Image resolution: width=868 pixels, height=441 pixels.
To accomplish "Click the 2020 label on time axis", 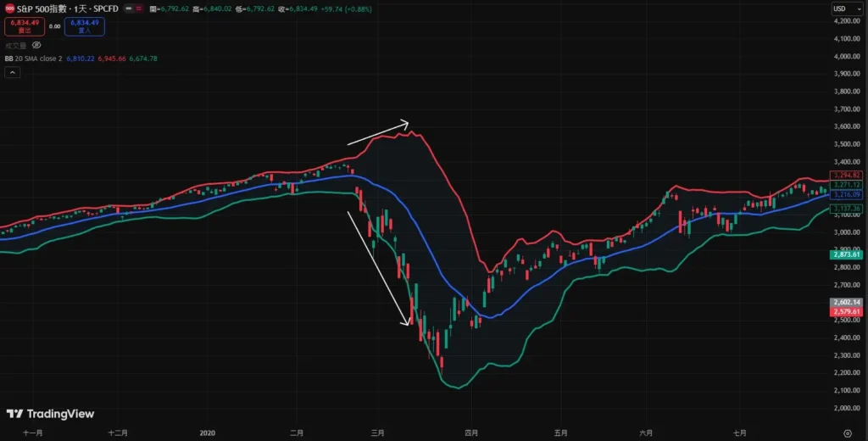I will pos(209,433).
